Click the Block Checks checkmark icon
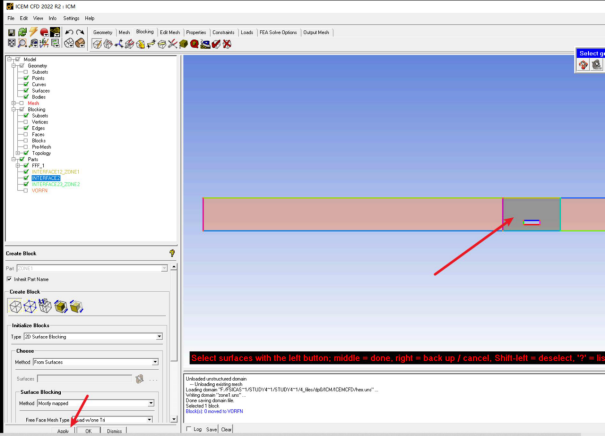The width and height of the screenshot is (605, 437). [216, 44]
